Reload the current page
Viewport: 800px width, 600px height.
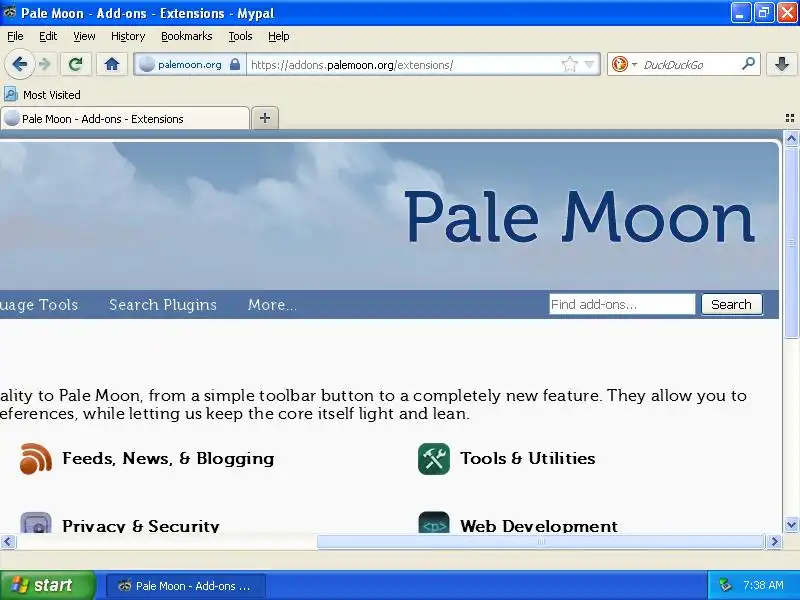click(x=76, y=64)
